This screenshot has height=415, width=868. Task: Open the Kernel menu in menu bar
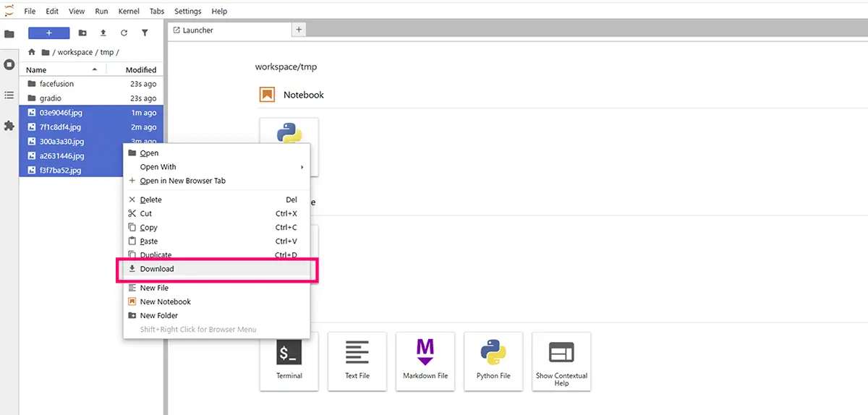coord(129,12)
